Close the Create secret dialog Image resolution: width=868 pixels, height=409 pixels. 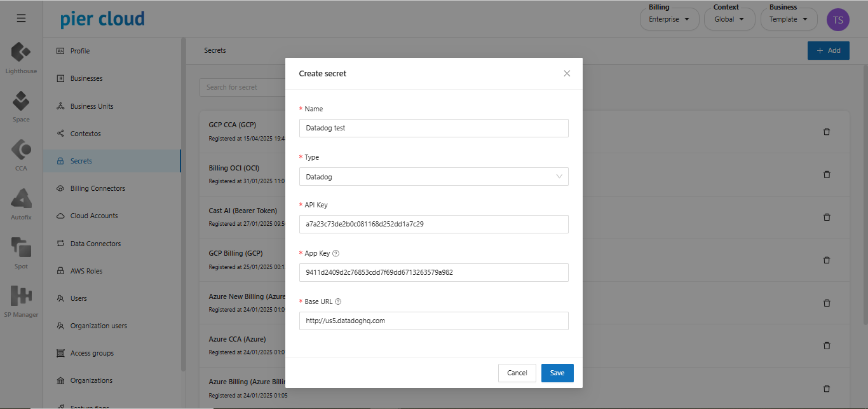tap(567, 73)
